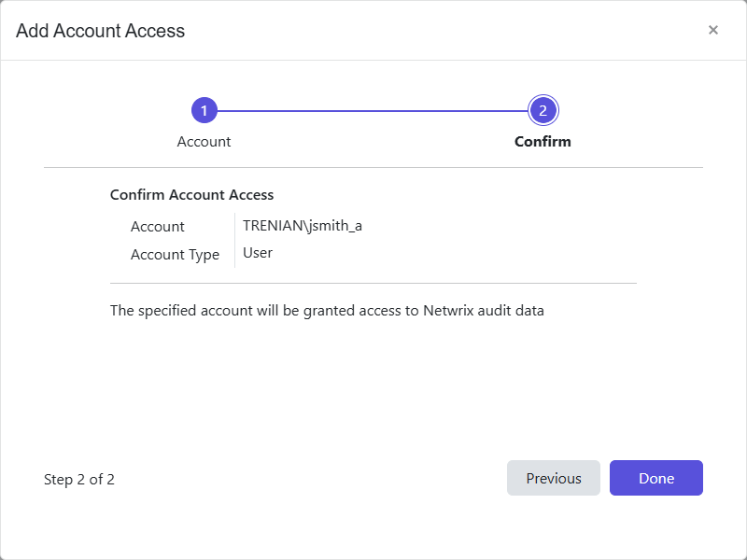Click the Confirm Account Access heading

tap(191, 194)
